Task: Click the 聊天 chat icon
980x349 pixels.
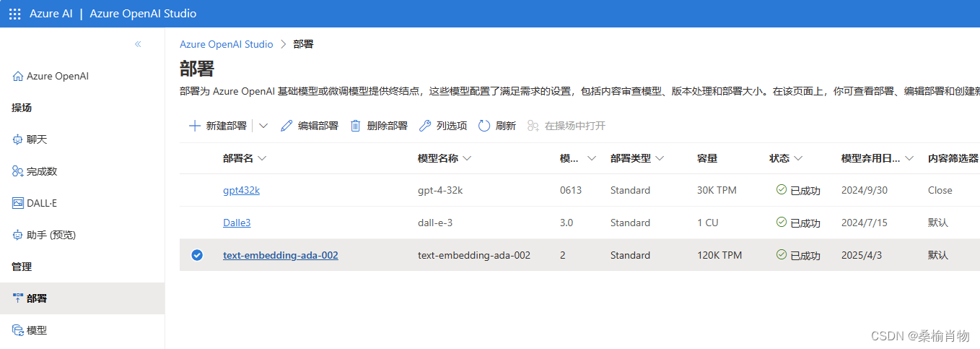Action: 18,139
